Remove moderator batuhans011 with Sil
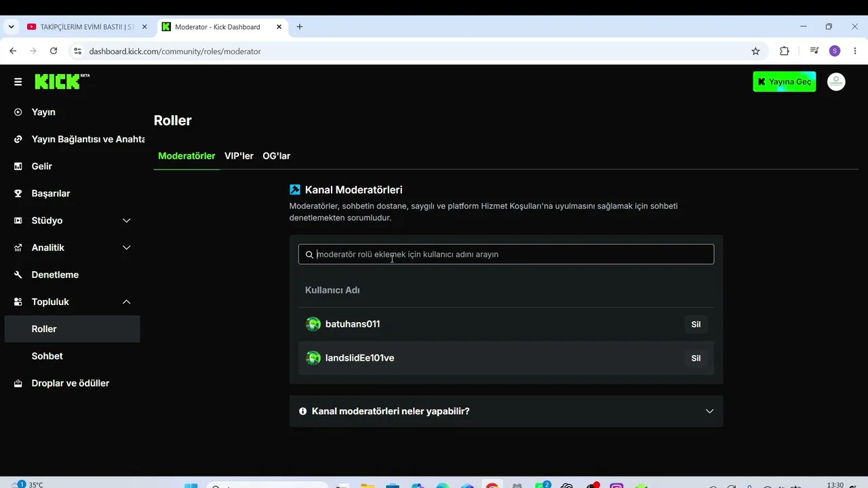The image size is (868, 488). [696, 324]
